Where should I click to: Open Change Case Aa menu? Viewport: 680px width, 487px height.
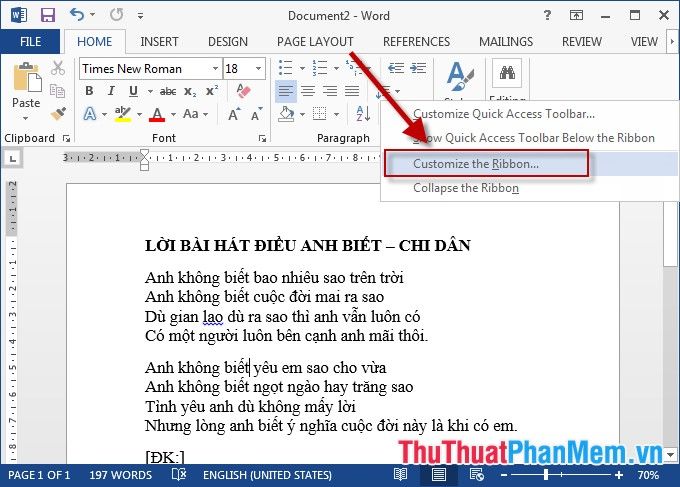pos(195,114)
